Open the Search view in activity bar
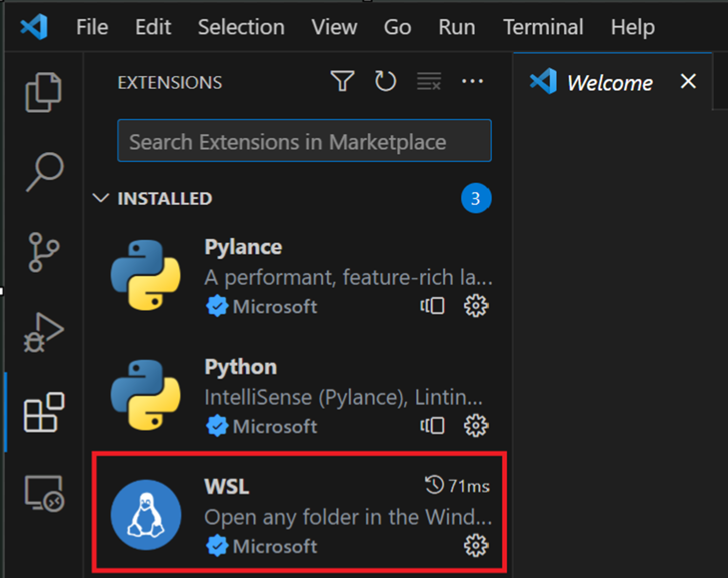The width and height of the screenshot is (728, 578). [44, 172]
